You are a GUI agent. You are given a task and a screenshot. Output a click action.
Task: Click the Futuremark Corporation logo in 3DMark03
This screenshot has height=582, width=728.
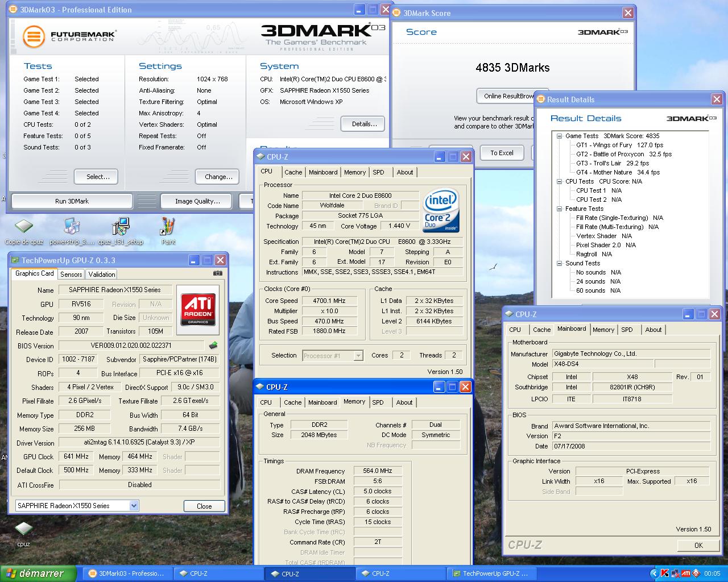[69, 36]
